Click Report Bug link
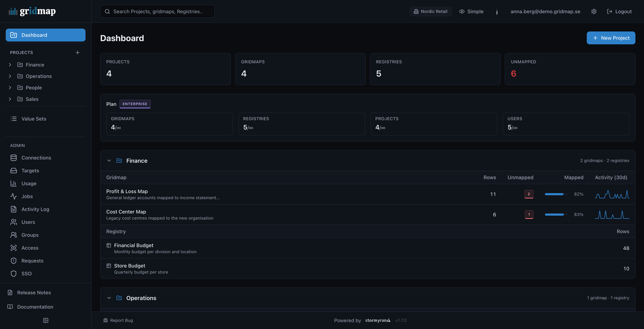The width and height of the screenshot is (644, 329). click(118, 320)
